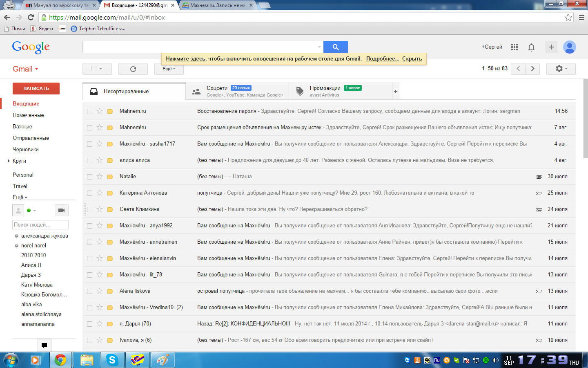Check the Alena liskova email checkbox

tap(89, 291)
